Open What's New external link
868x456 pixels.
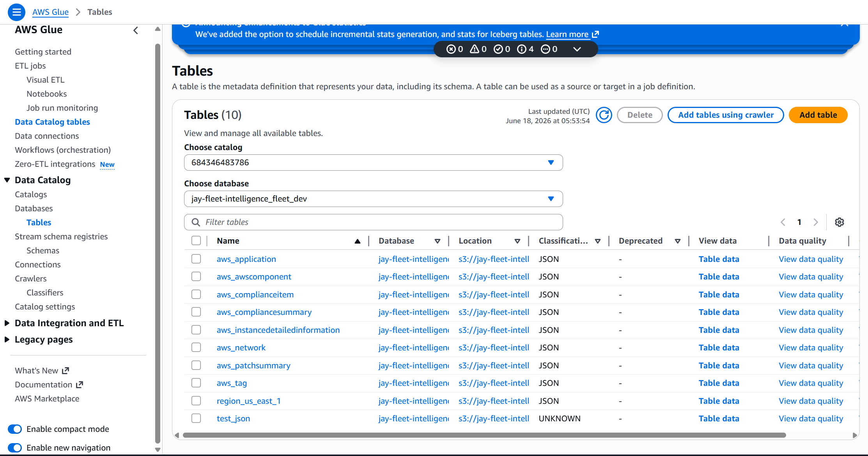click(x=42, y=371)
